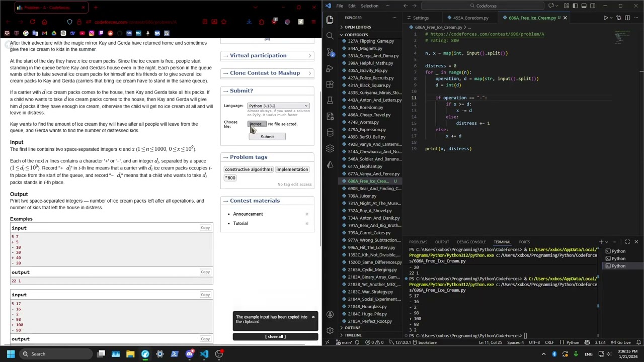Split the editor to the right
Viewport: 644px width, 362px height.
[627, 18]
